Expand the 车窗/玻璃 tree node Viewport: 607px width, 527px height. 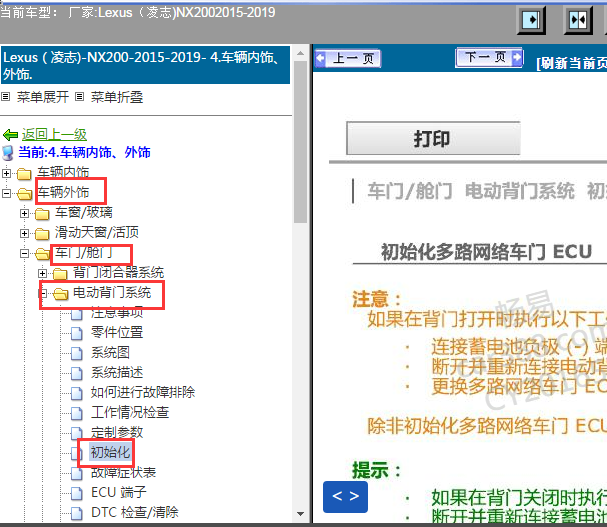pos(24,213)
